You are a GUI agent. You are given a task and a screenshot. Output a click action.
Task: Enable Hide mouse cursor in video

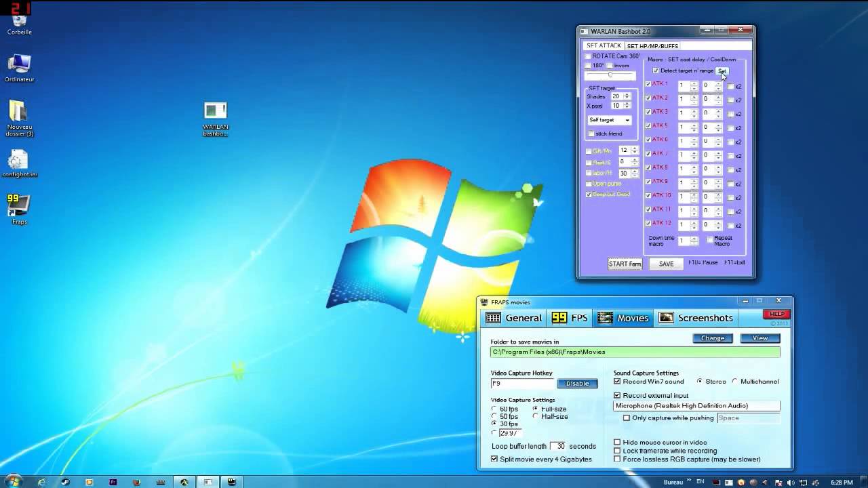click(x=617, y=443)
